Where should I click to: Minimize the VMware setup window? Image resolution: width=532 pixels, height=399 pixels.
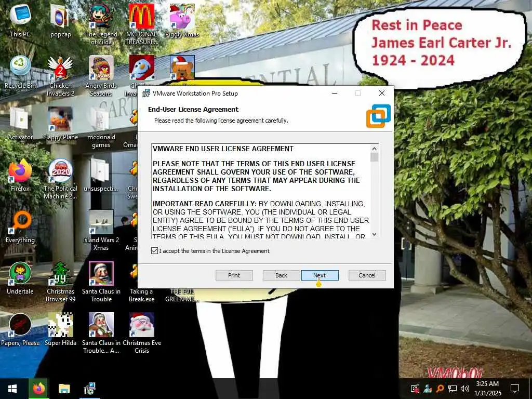335,94
